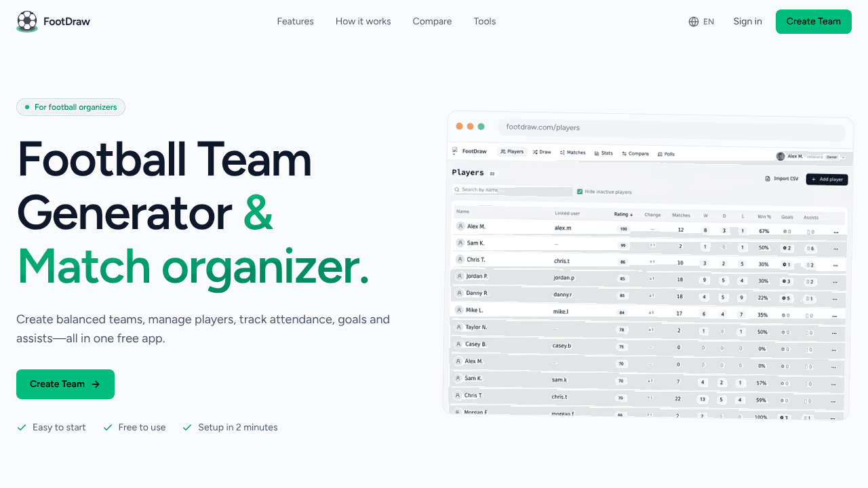
Task: Switch to the Polls tab in the preview
Action: [666, 154]
